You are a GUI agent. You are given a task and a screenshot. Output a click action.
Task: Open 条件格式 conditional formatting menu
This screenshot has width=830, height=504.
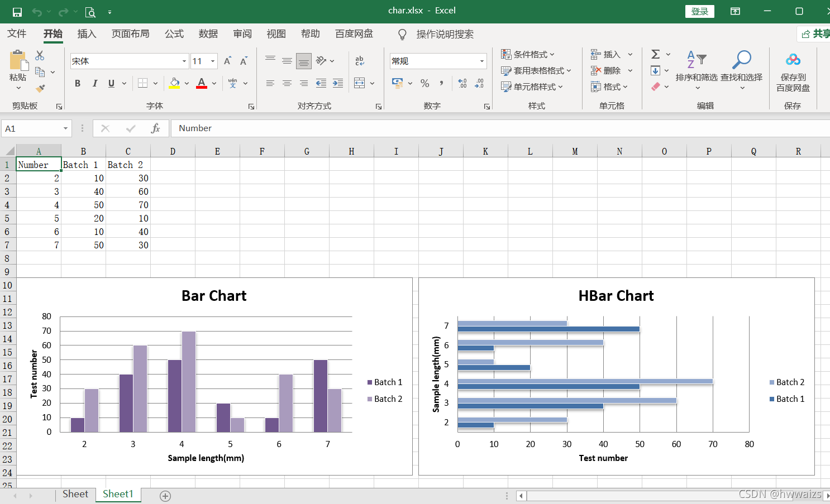pyautogui.click(x=528, y=54)
